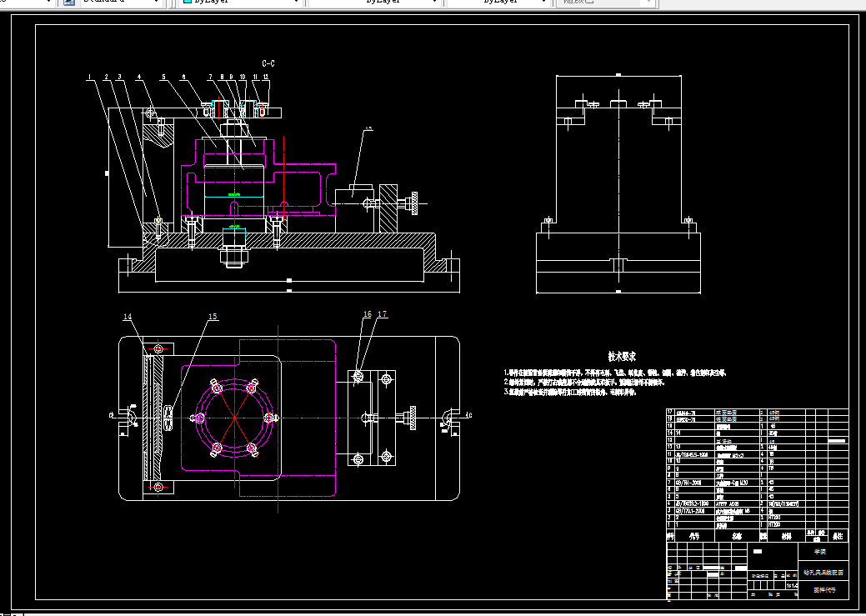Select balloon number 14 in plan view
Viewport: 866px width, 616px height.
pyautogui.click(x=128, y=317)
